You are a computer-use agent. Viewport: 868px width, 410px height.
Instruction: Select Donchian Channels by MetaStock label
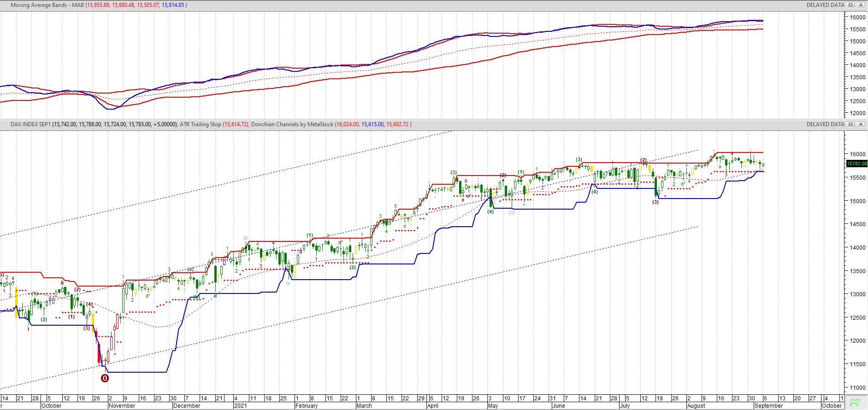[292, 124]
